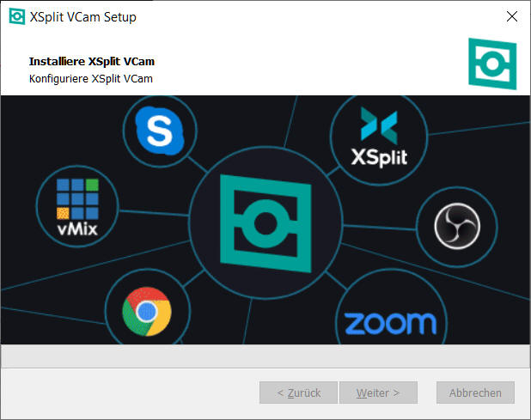Click the XSplit VCam title bar icon
Image resolution: width=531 pixels, height=420 pixels.
[x=16, y=17]
